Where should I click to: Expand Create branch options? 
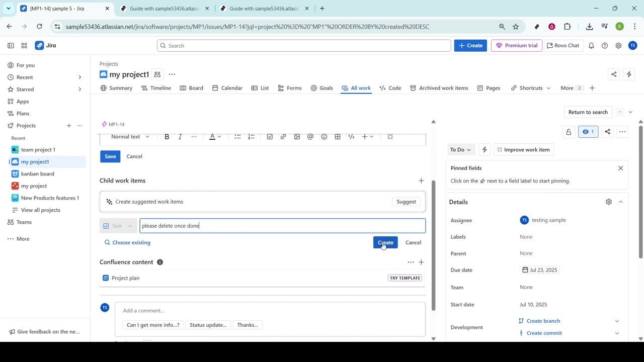pos(617,321)
